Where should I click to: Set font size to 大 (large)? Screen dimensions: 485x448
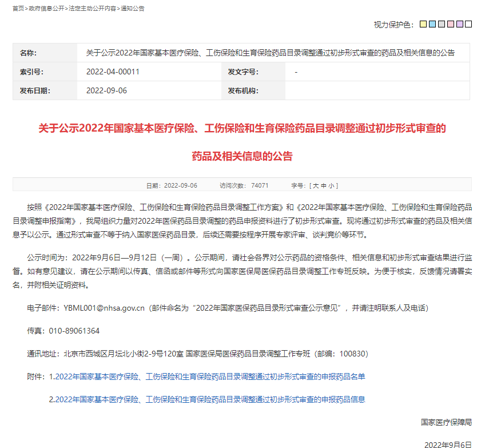[x=315, y=185]
